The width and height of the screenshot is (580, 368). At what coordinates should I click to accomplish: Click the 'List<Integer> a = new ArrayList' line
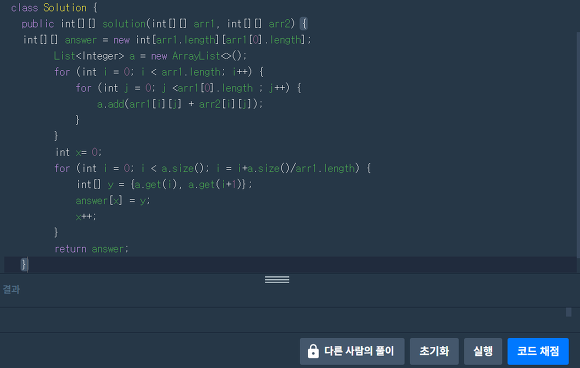pos(150,56)
